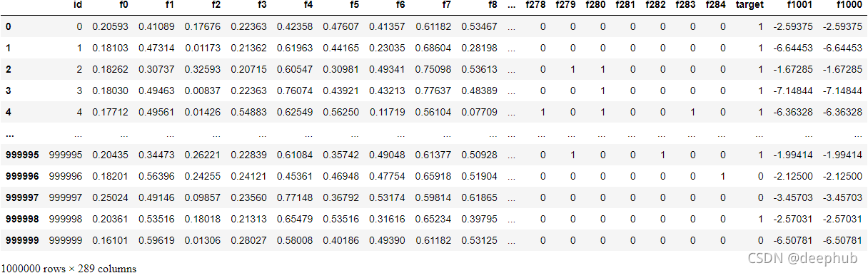This screenshot has width=868, height=273.
Task: Select the f8 column header
Action: (493, 6)
